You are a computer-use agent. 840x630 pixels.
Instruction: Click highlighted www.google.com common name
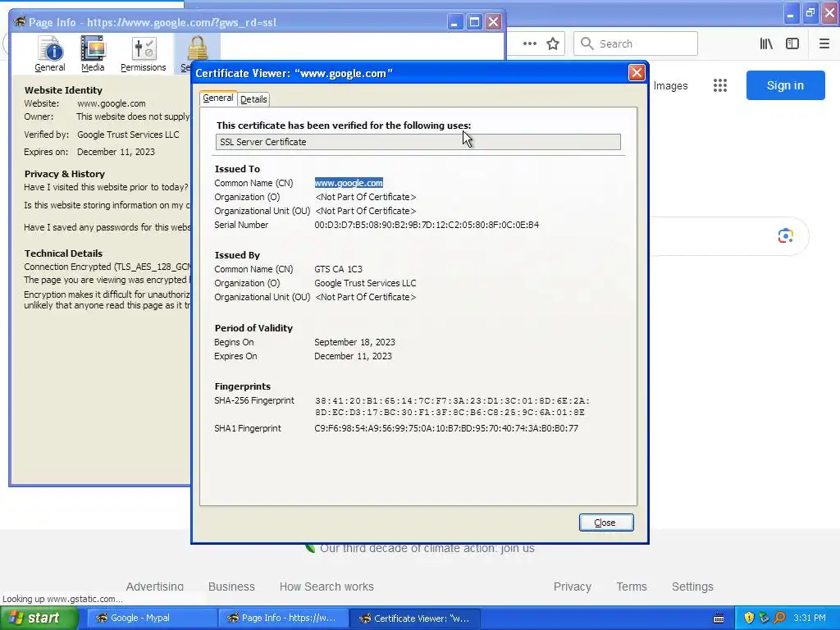(349, 183)
